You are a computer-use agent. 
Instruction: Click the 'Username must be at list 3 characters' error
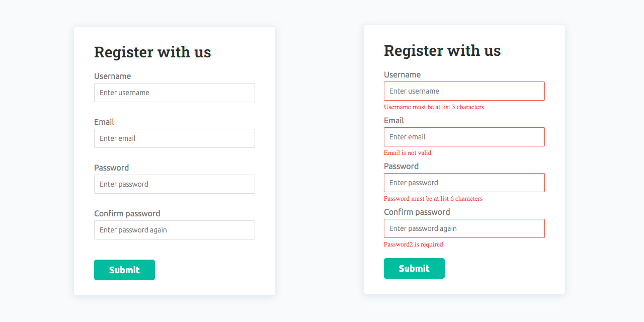tap(434, 107)
